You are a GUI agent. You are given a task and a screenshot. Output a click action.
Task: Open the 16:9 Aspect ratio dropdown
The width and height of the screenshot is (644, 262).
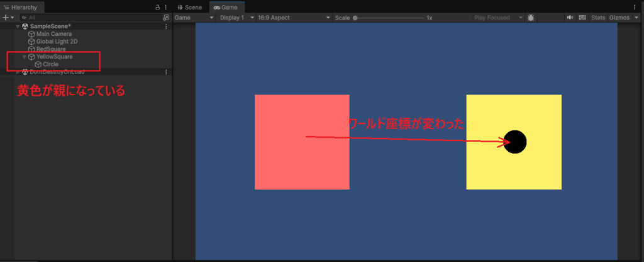(294, 18)
